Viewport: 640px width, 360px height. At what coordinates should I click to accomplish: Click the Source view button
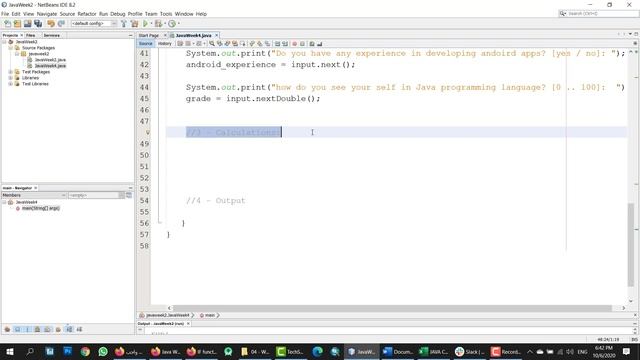pyautogui.click(x=146, y=44)
